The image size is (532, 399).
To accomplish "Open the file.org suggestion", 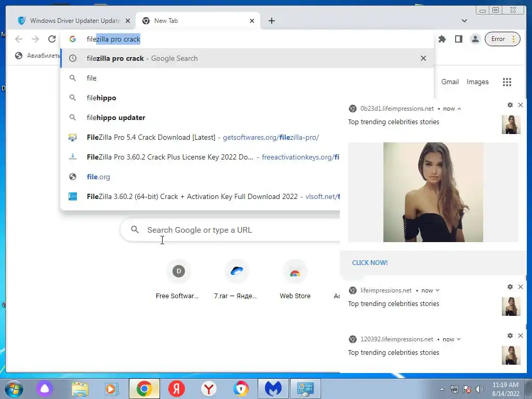I will 200,177.
